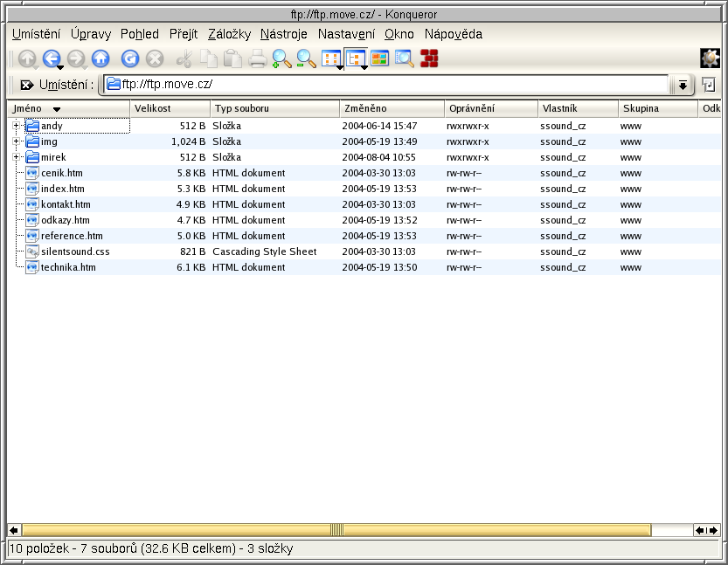
Task: Click the file icon of index.htm
Action: [32, 189]
